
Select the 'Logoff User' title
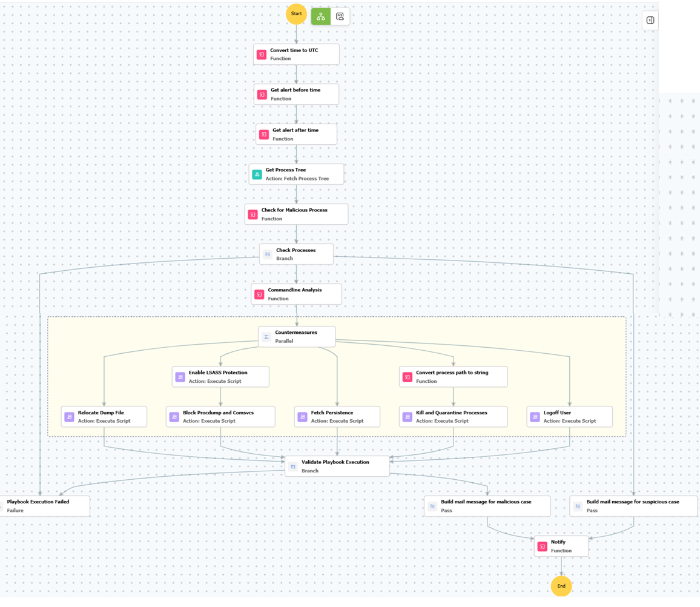(557, 413)
